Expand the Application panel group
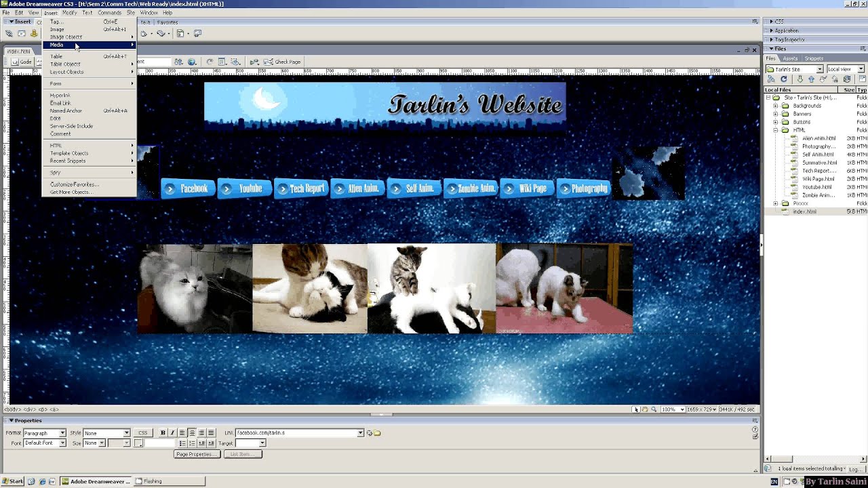Image resolution: width=868 pixels, height=488 pixels. click(772, 30)
